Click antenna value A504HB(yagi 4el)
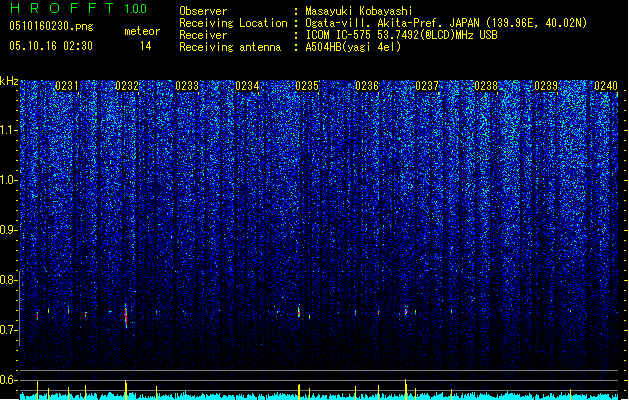 [353, 47]
